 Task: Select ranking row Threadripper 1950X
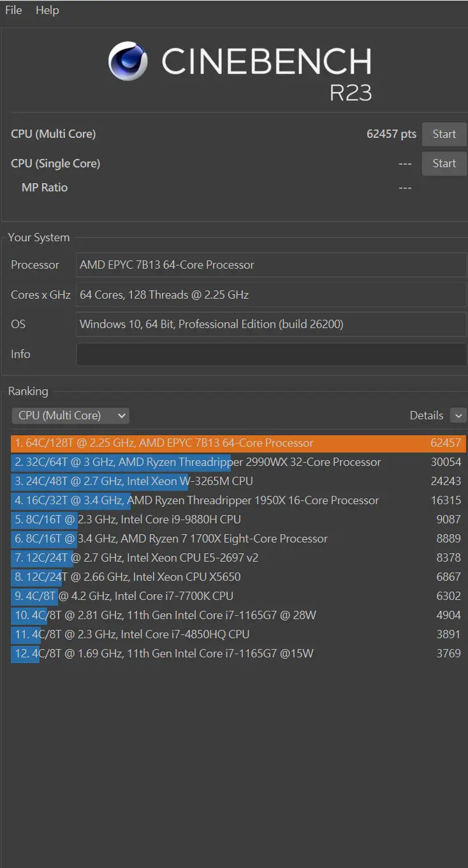pos(238,500)
